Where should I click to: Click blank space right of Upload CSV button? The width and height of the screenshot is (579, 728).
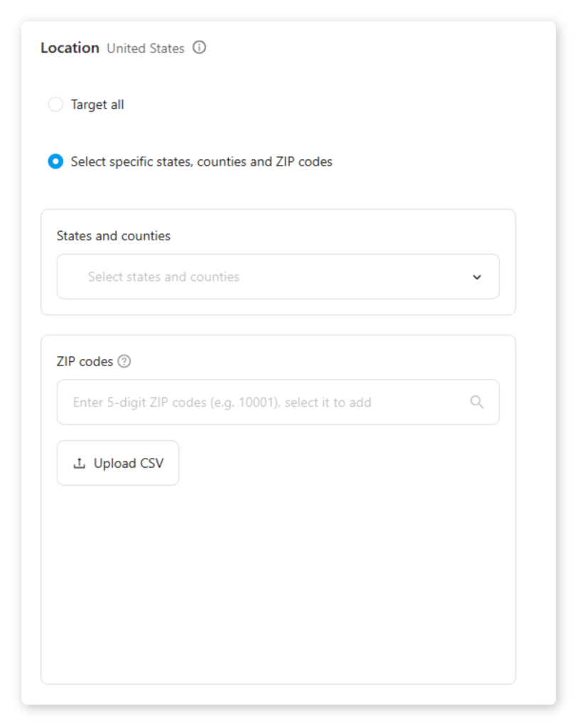[x=341, y=464]
